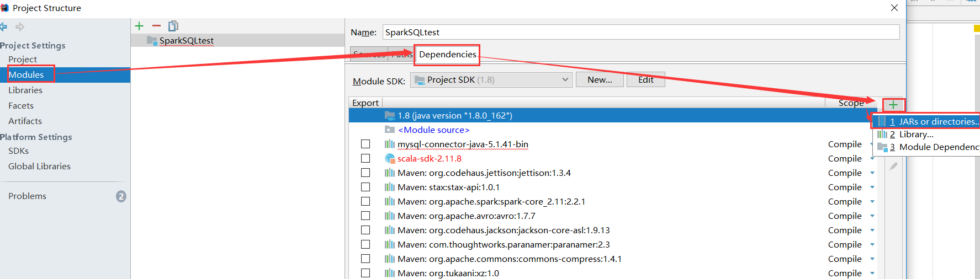Screen dimensions: 980x279
Task: Click the tukaani xz Maven library icon
Action: (x=390, y=273)
